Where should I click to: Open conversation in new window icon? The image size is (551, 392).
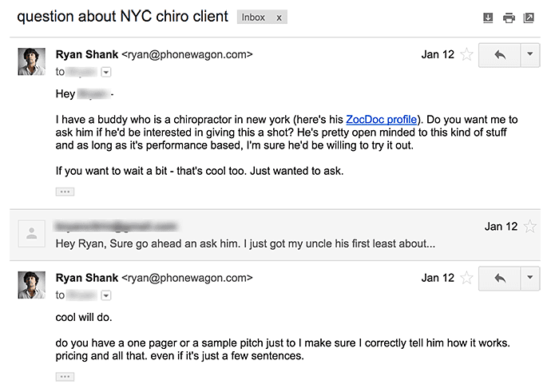point(529,18)
